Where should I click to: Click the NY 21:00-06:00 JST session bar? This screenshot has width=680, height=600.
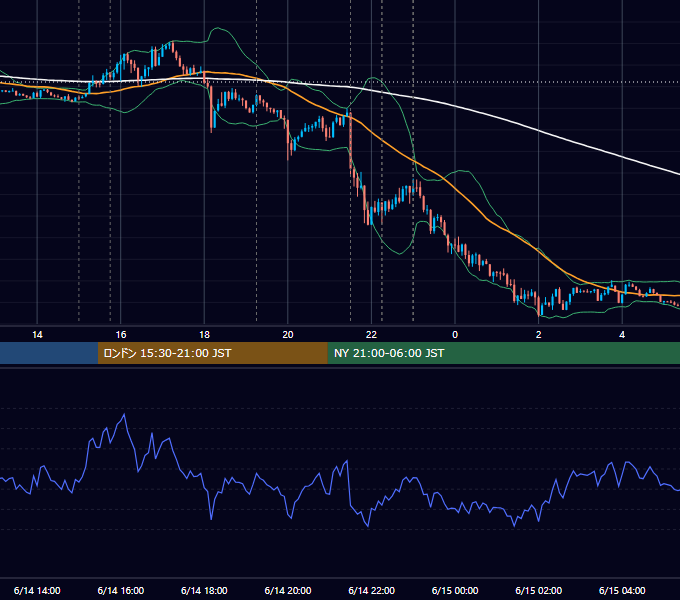[x=503, y=353]
